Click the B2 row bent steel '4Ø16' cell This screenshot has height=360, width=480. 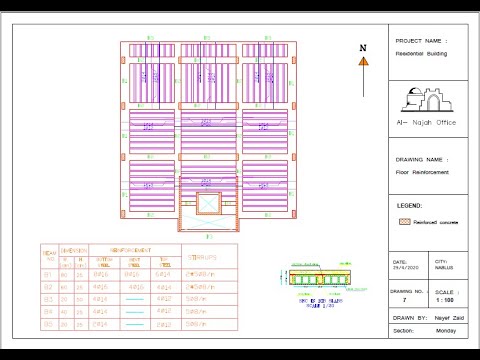click(136, 287)
